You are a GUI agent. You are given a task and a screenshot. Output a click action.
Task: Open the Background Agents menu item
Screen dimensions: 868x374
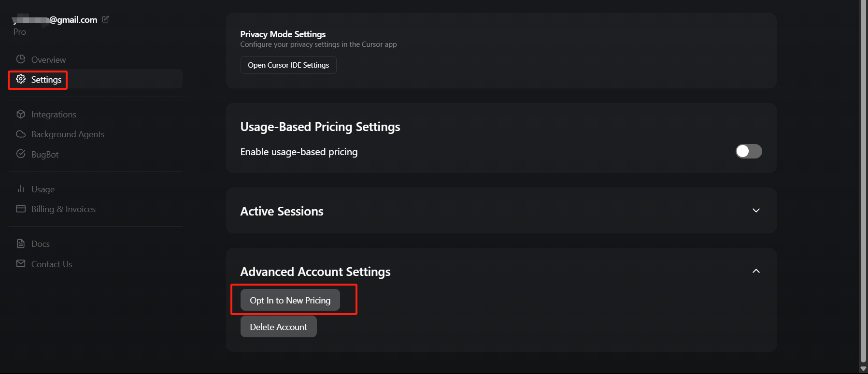click(68, 134)
